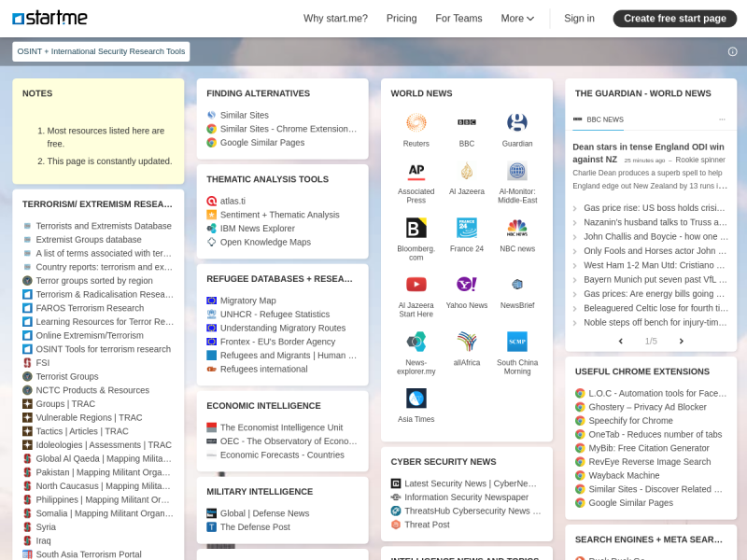This screenshot has width=747, height=560.
Task: Open FAROS Terrorism Research link
Action: click(90, 308)
